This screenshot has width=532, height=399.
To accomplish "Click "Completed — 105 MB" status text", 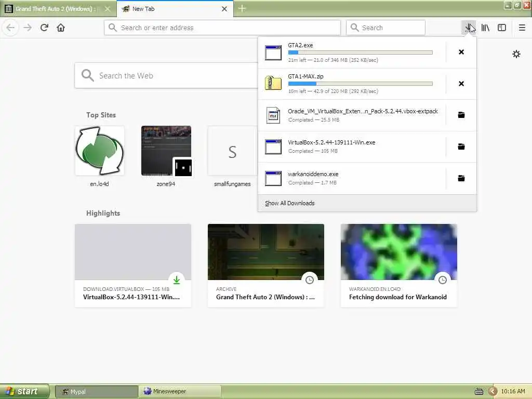I will point(313,151).
